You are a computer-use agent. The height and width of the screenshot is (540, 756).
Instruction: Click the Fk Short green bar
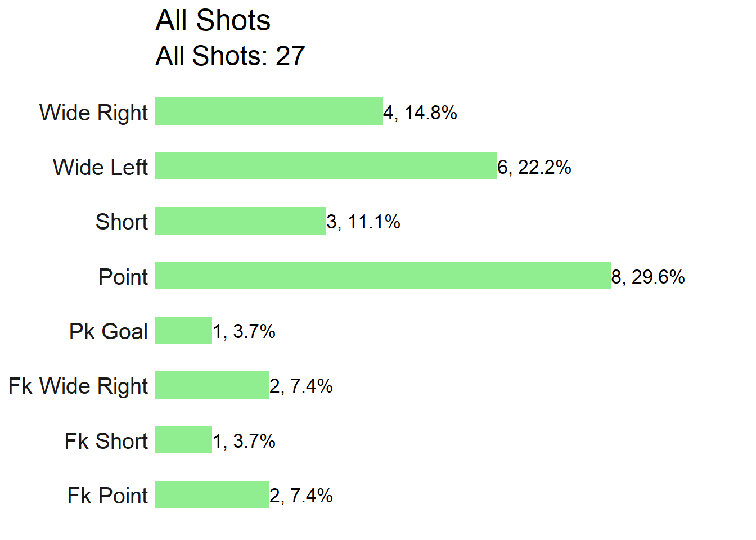[x=183, y=439]
